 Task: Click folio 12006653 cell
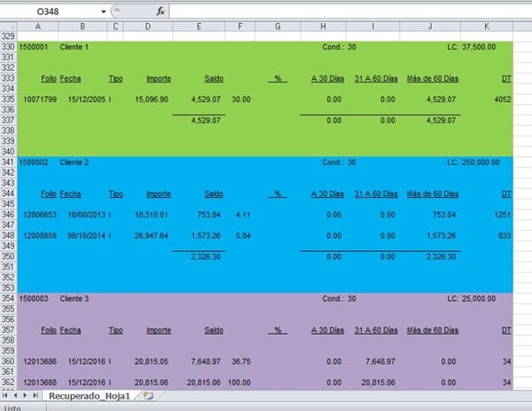click(40, 215)
